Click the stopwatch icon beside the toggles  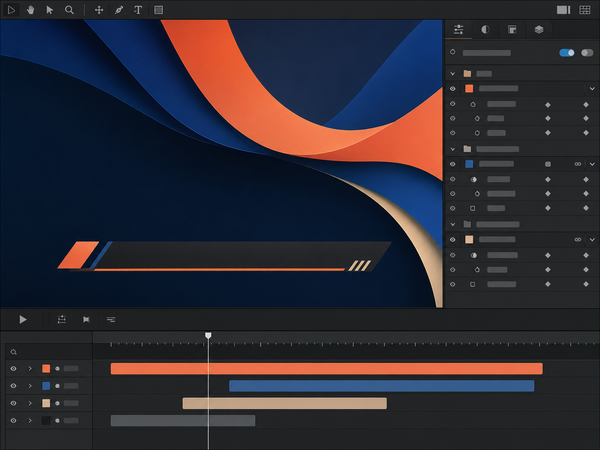tap(453, 52)
